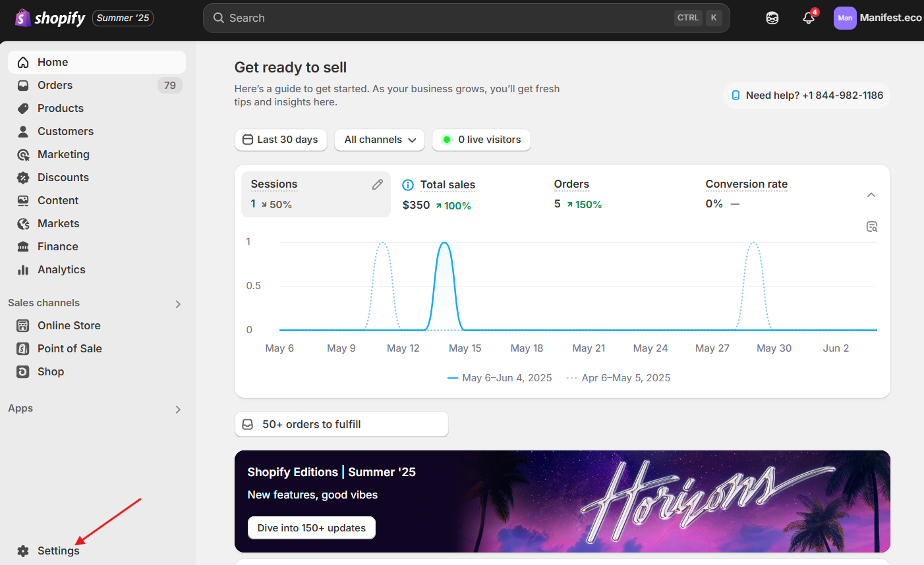Viewport: 924px width, 565px height.
Task: Click the Search input field
Action: (448, 18)
